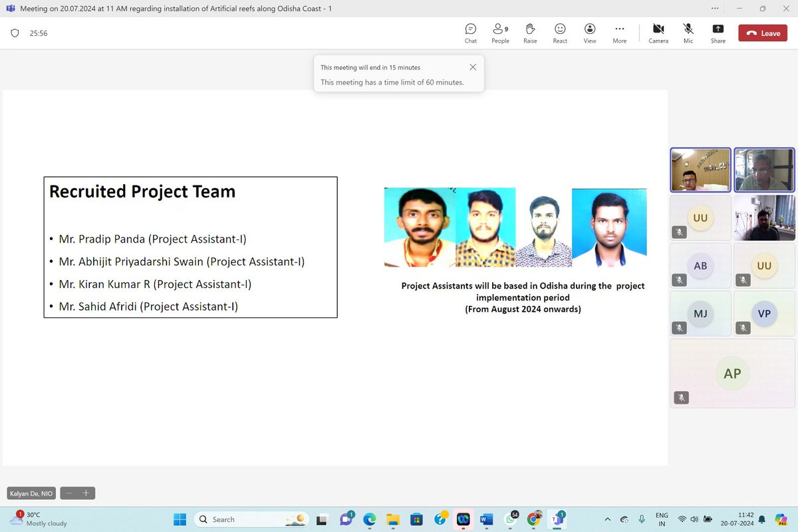Open the Windows Start menu
The image size is (798, 532).
180,519
